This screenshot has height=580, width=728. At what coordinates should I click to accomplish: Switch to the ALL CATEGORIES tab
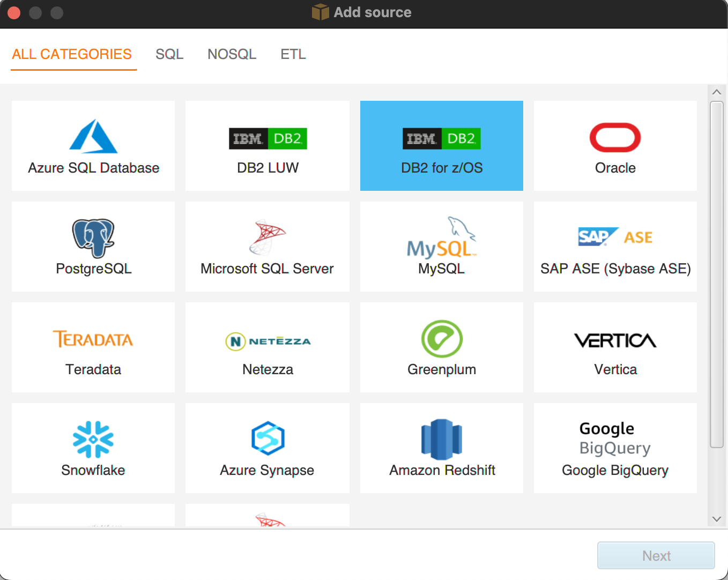tap(72, 54)
